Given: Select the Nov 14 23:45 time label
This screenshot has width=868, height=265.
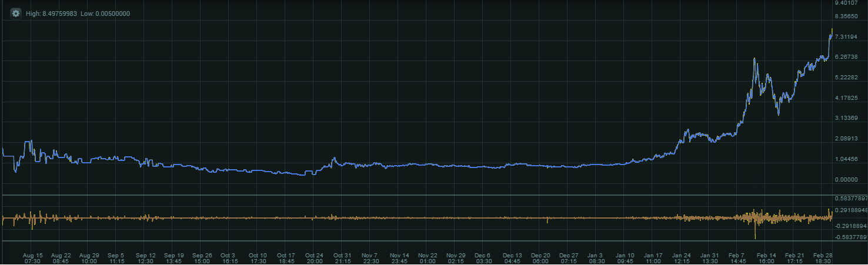Looking at the screenshot, I should (x=399, y=259).
